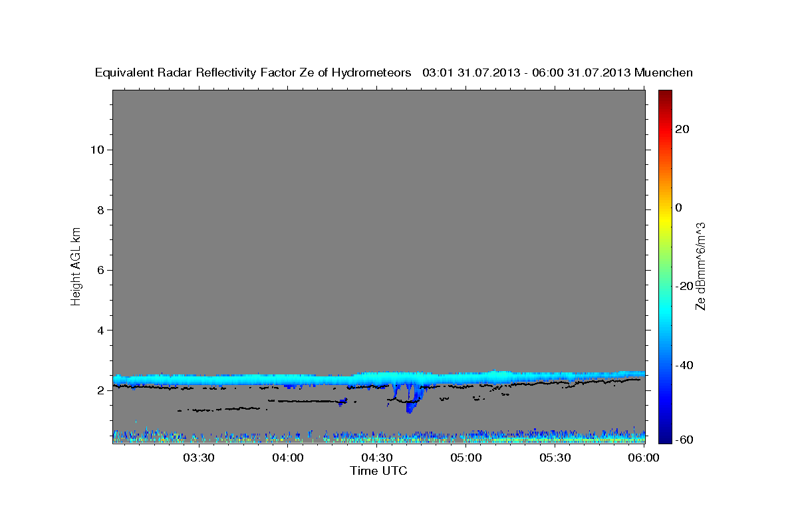Select the date range '03:01 31.07.2013 - 06:00 31.07.2013 Muenchen'
This screenshot has height=532, width=798.
pyautogui.click(x=558, y=72)
